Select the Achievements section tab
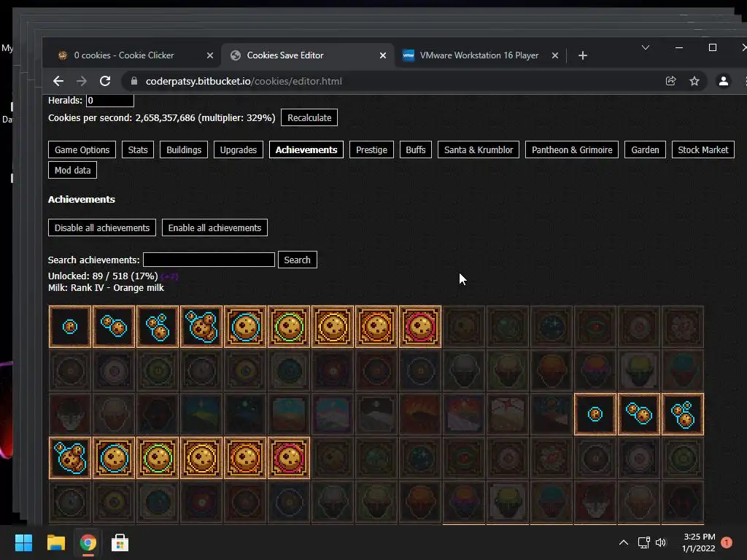747x560 pixels. 306,149
